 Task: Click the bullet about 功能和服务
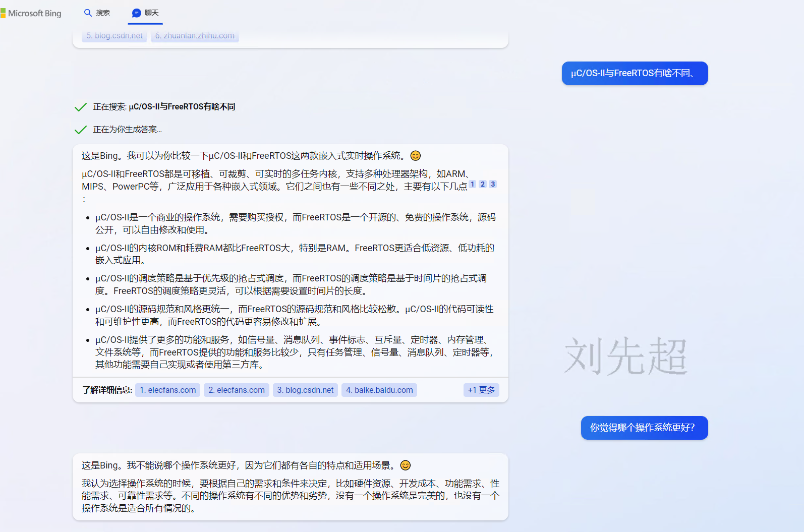295,352
